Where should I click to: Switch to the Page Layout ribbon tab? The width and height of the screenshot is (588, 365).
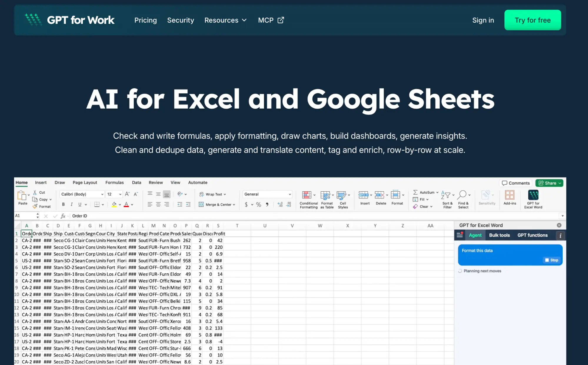[85, 182]
